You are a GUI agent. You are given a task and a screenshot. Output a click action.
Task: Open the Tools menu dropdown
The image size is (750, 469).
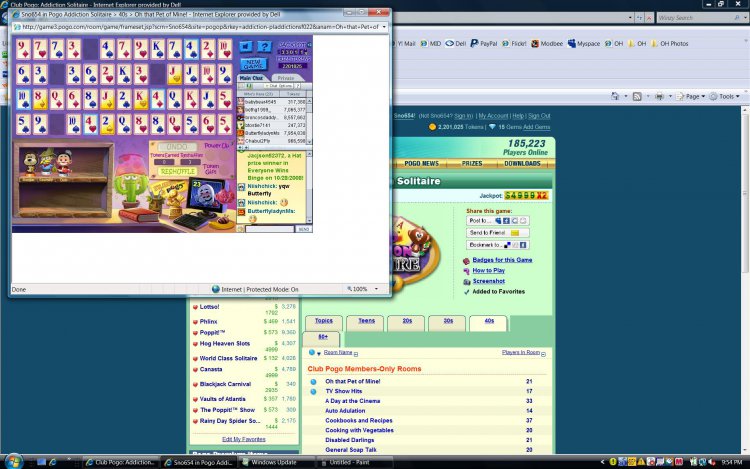[x=724, y=96]
